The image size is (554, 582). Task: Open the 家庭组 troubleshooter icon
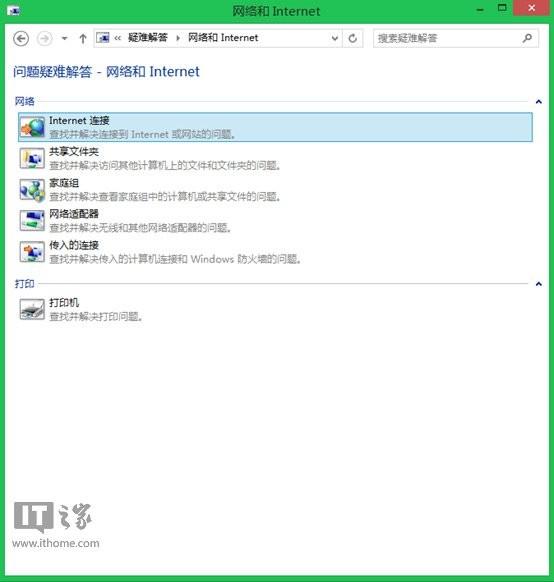click(x=32, y=190)
